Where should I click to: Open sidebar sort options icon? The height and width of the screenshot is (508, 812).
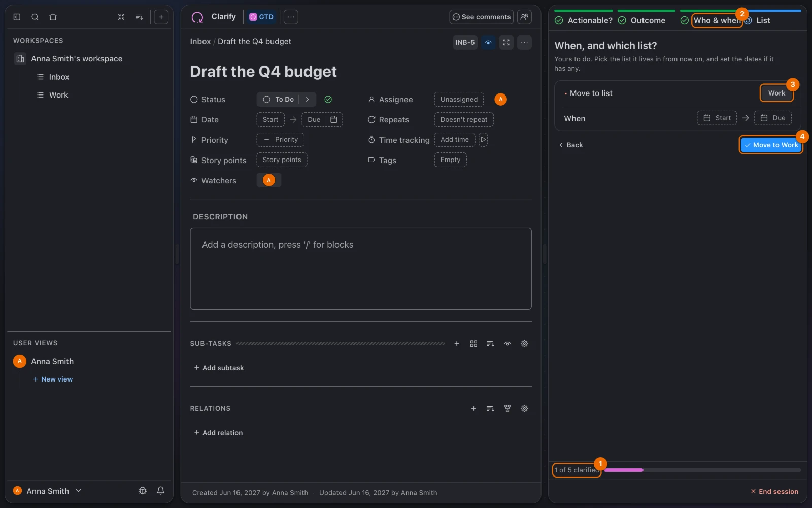pyautogui.click(x=139, y=17)
